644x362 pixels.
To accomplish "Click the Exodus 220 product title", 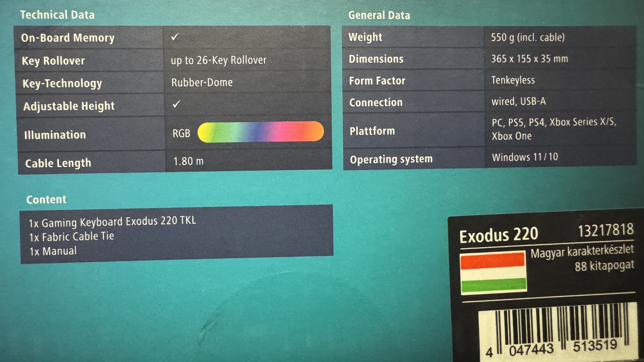I will (x=499, y=235).
